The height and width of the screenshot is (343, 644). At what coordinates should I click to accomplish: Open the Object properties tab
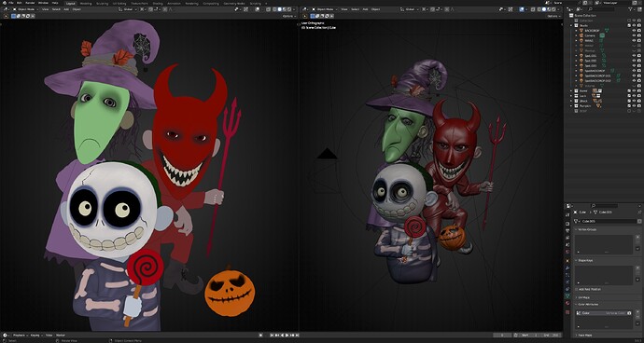tap(567, 261)
